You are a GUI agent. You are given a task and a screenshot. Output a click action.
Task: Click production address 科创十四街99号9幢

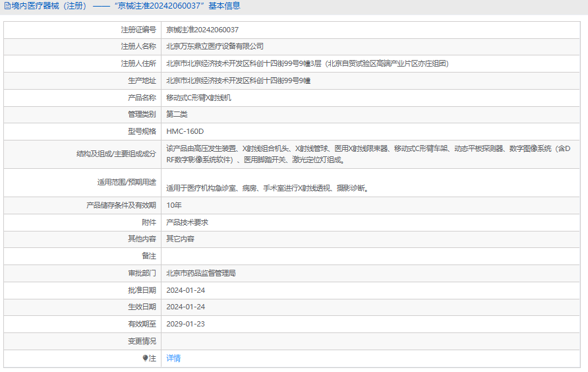pyautogui.click(x=239, y=80)
